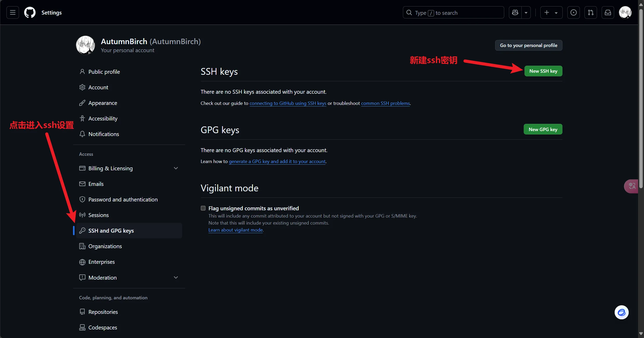Open Emails settings page

tap(129, 184)
